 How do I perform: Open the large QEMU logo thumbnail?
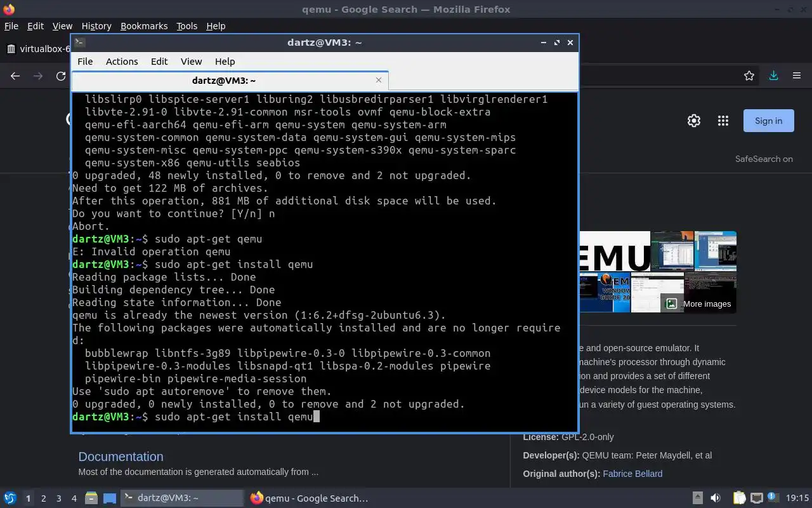click(614, 251)
